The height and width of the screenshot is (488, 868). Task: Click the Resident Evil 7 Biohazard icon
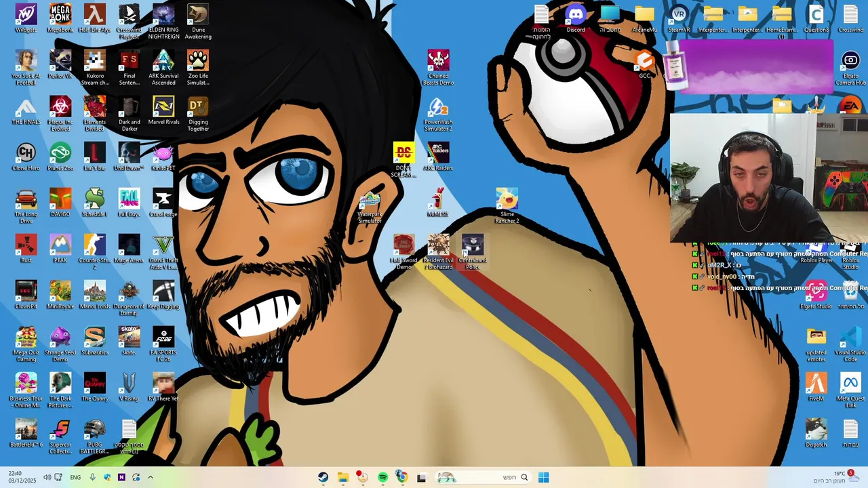pyautogui.click(x=438, y=252)
